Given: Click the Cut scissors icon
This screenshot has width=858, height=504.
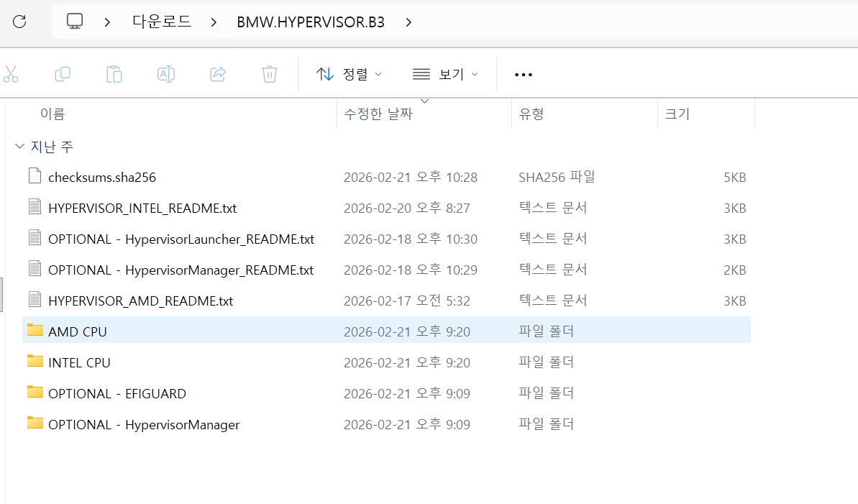Looking at the screenshot, I should pos(10,74).
